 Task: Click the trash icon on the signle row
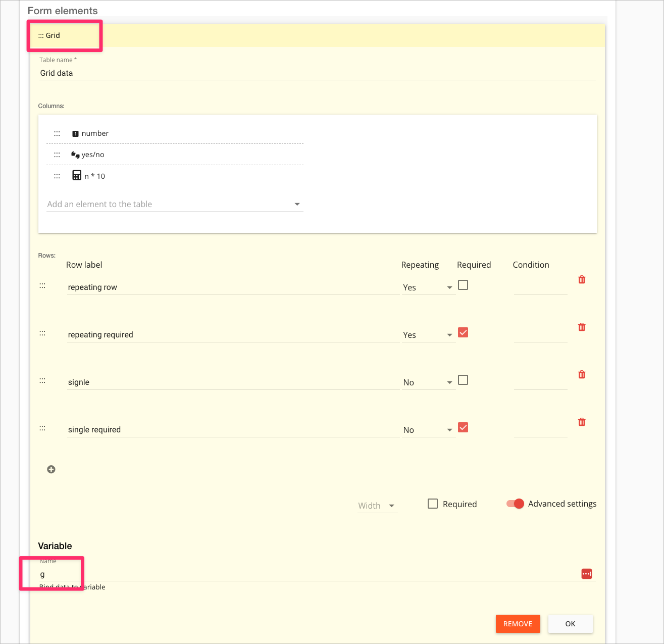point(581,374)
